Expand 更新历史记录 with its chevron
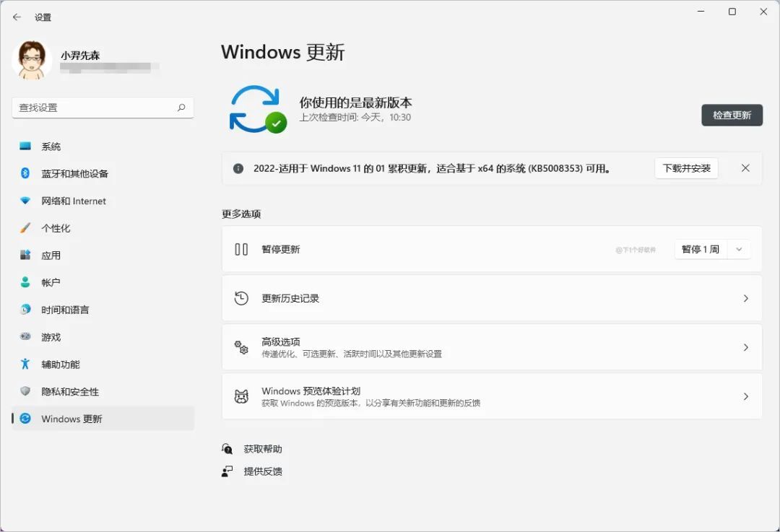Screen dimensions: 780x532 point(746,298)
